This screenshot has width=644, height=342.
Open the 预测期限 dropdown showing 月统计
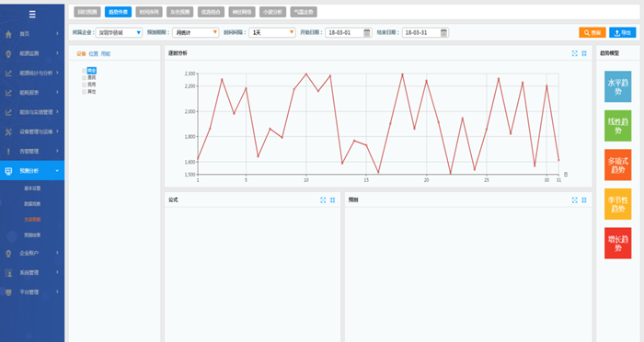pos(195,32)
